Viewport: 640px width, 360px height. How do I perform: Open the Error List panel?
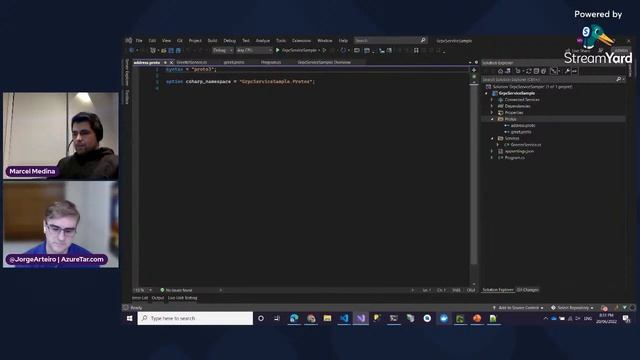140,298
